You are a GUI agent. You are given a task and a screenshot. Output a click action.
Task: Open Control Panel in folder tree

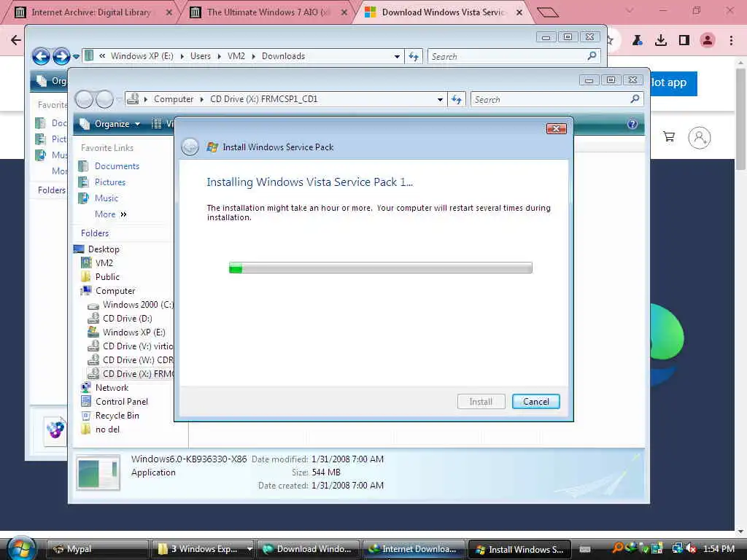click(122, 402)
